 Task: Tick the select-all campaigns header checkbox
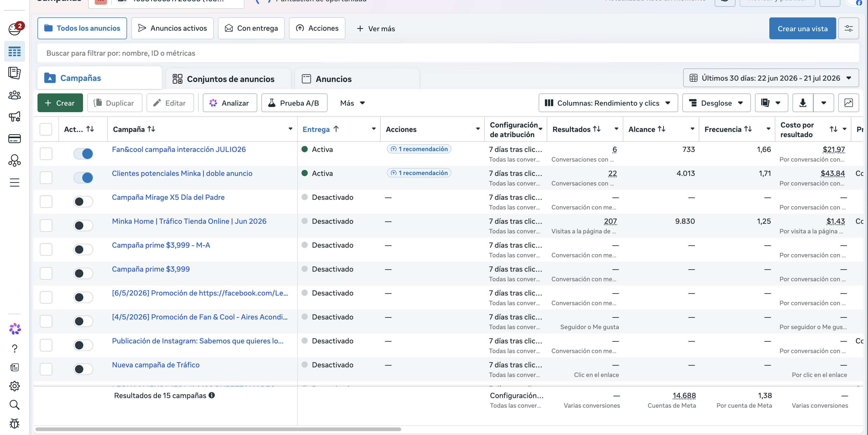point(46,129)
